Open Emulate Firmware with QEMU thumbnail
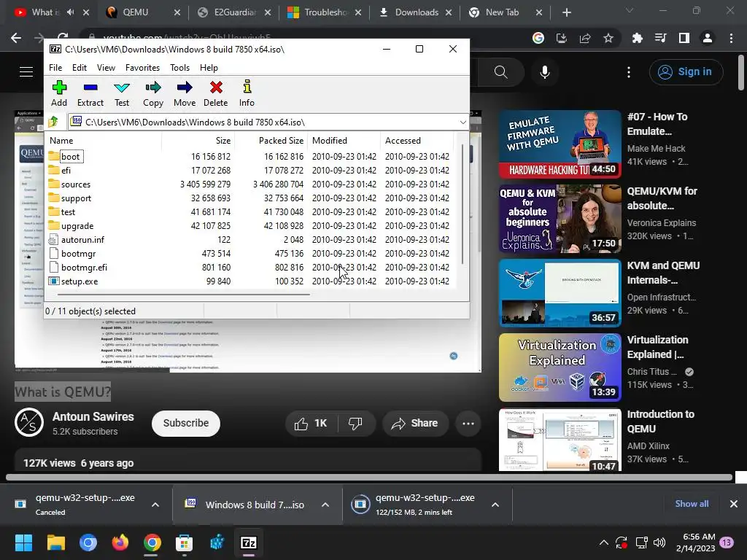The height and width of the screenshot is (560, 747). click(560, 144)
